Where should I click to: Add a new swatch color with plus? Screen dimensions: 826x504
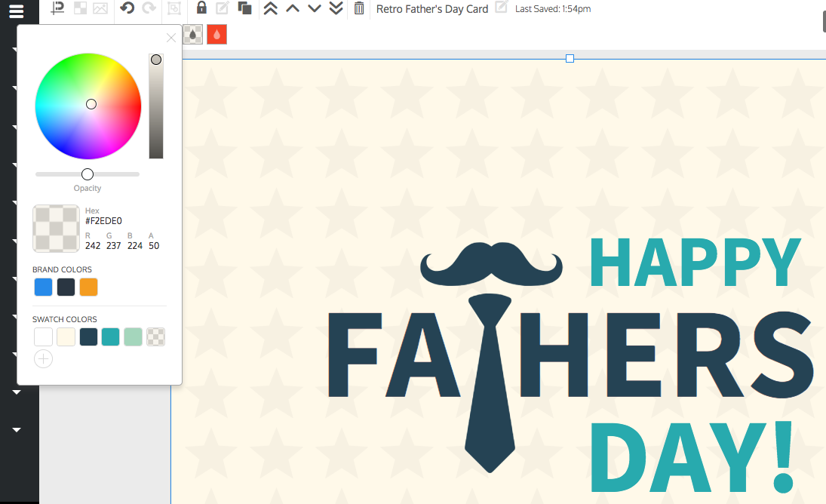43,359
